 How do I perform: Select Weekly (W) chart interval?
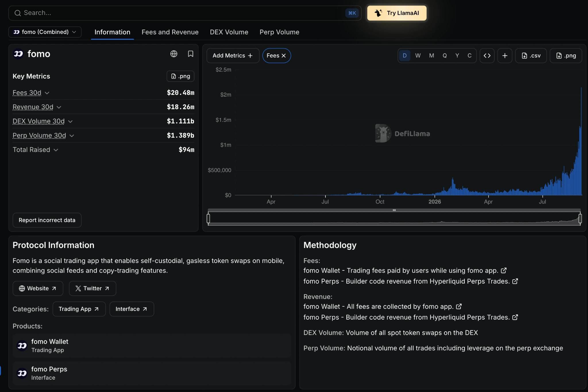point(418,55)
